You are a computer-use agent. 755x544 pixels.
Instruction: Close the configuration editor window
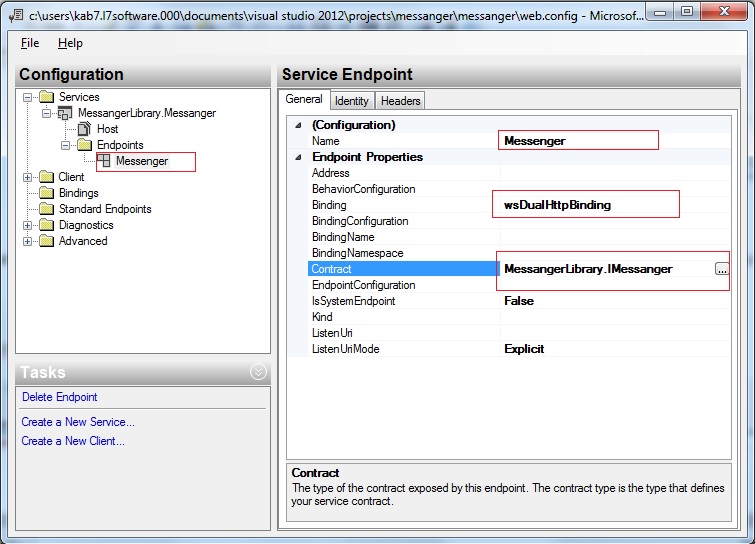tap(724, 12)
